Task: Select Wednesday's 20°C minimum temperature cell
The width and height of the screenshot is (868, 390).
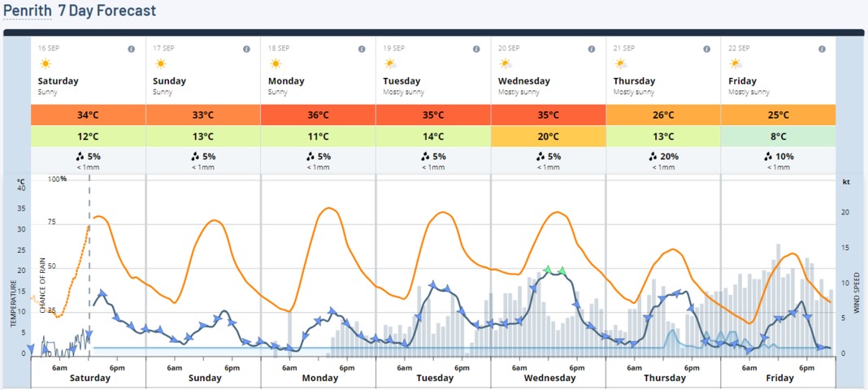Action: (x=548, y=136)
